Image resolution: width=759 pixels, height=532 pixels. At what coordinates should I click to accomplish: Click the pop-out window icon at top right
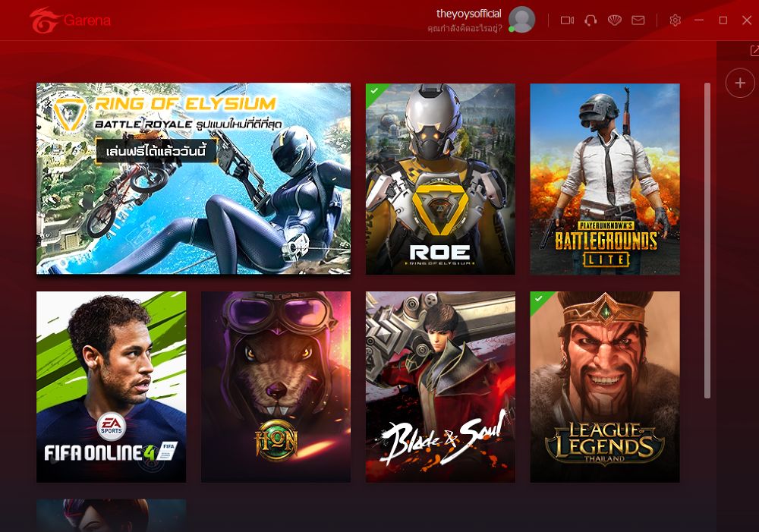tap(754, 50)
